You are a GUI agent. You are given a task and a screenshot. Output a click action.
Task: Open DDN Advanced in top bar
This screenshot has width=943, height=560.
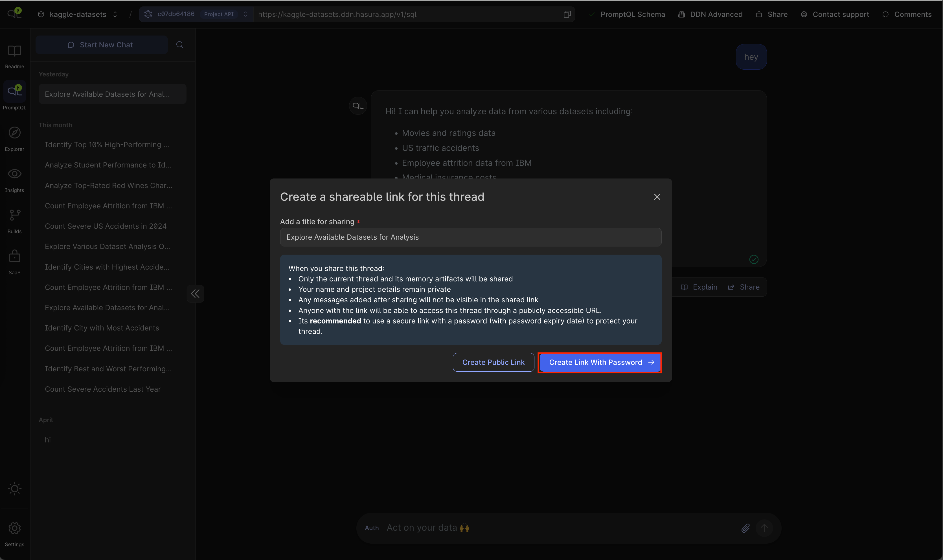pos(716,14)
